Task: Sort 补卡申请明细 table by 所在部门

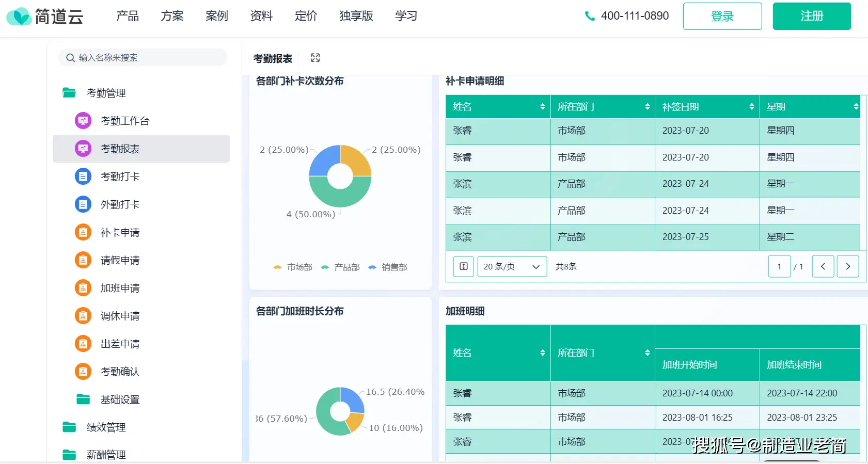Action: [x=648, y=107]
